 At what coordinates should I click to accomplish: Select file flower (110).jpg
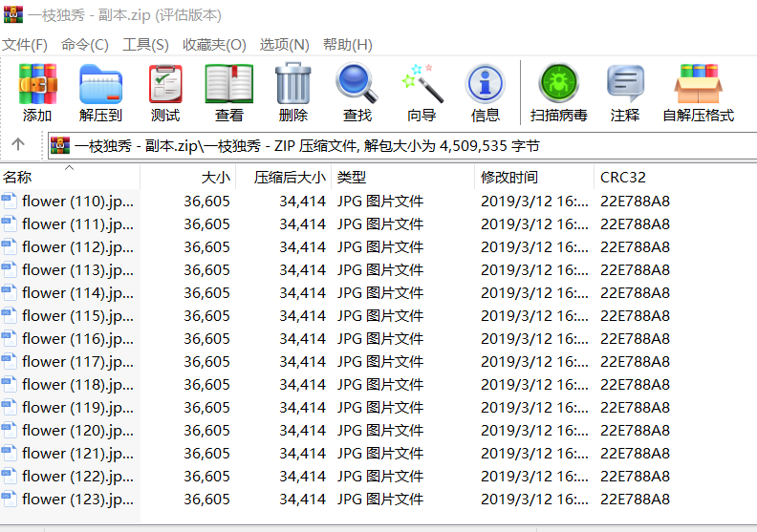(77, 202)
